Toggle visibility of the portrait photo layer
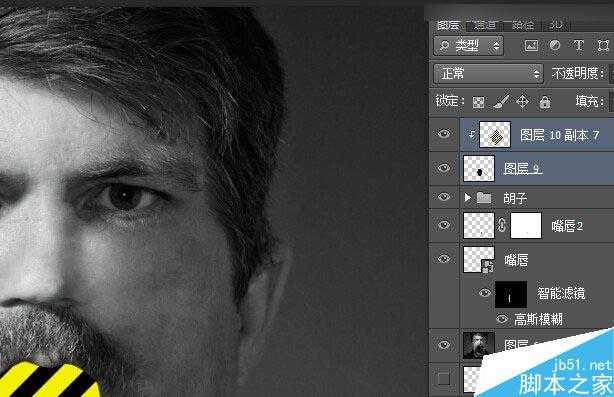The height and width of the screenshot is (397, 614). coord(444,345)
